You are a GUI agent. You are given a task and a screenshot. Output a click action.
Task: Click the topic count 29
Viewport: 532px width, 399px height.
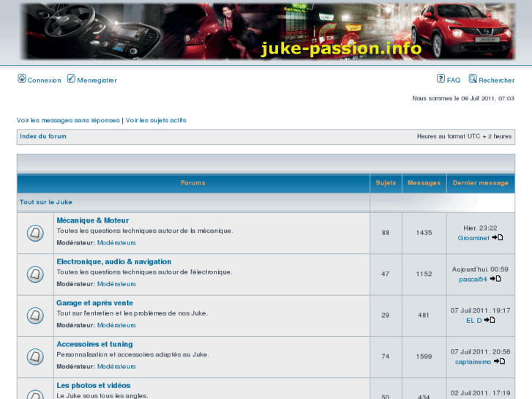click(x=386, y=316)
